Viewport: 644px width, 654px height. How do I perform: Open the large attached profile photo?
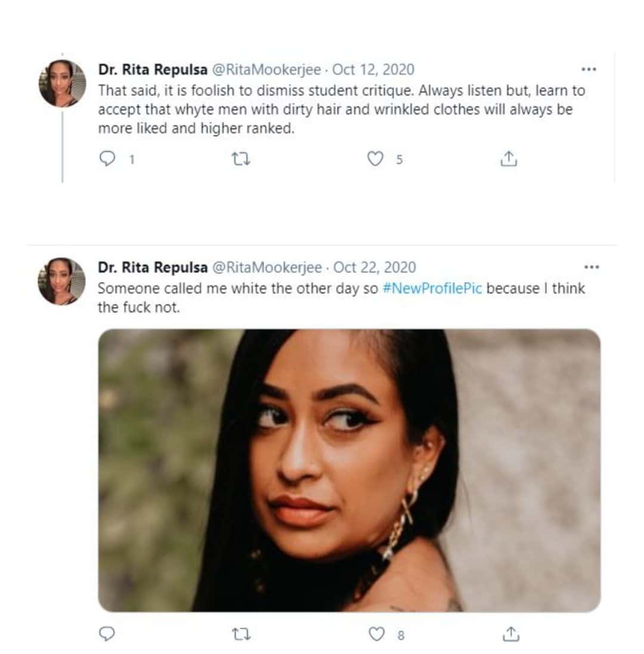[349, 470]
